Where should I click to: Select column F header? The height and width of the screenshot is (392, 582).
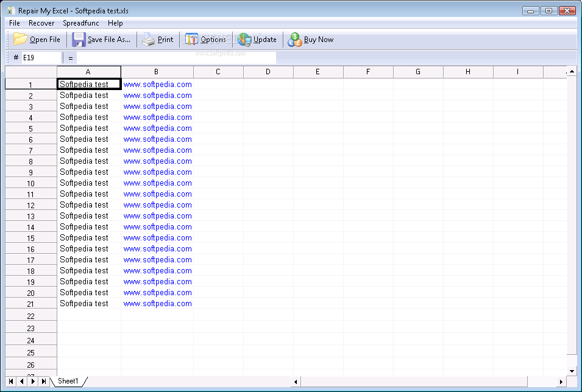point(368,72)
